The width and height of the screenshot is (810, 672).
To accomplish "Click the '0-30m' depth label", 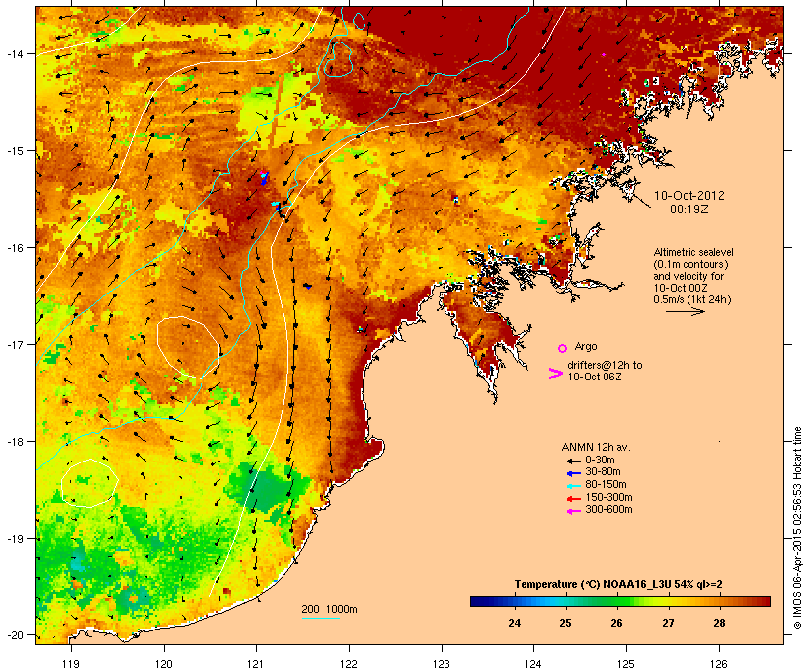I will (x=600, y=460).
